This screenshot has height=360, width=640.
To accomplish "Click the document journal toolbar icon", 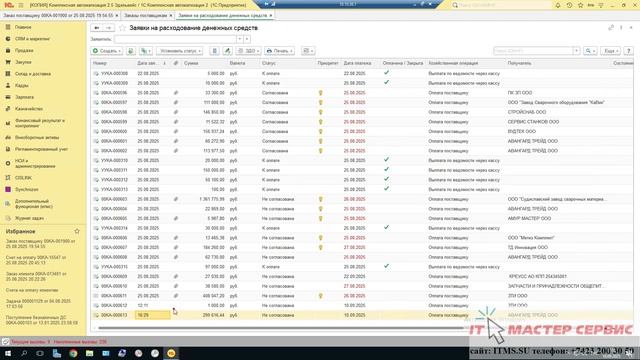I will [214, 51].
